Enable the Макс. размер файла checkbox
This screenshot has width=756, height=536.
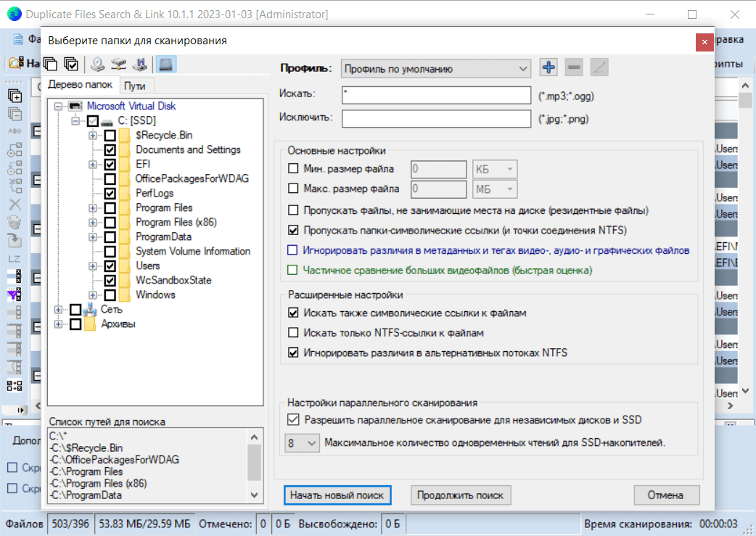tap(293, 188)
